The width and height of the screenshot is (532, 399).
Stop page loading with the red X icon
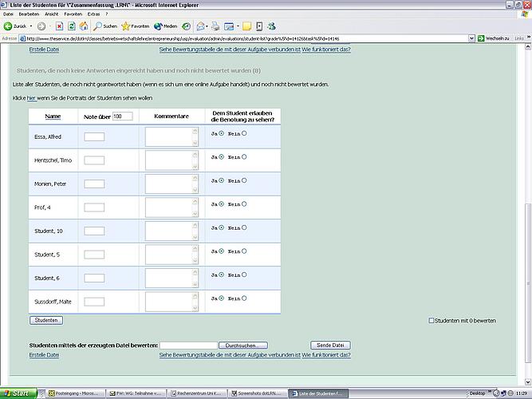coord(59,26)
